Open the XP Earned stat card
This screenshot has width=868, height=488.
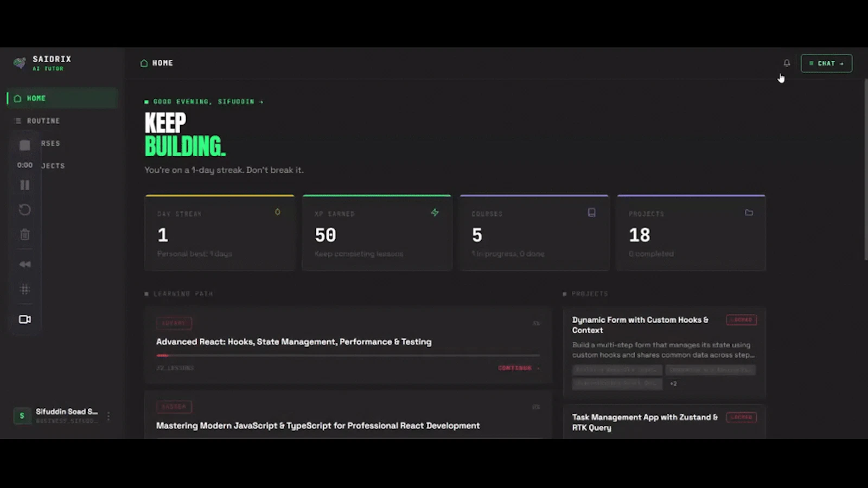[x=377, y=233]
